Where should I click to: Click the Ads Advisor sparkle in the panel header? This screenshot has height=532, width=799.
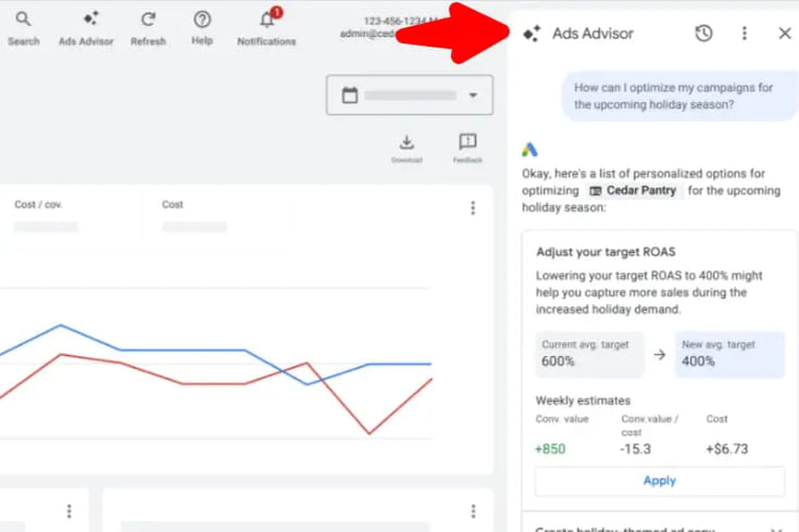point(531,34)
